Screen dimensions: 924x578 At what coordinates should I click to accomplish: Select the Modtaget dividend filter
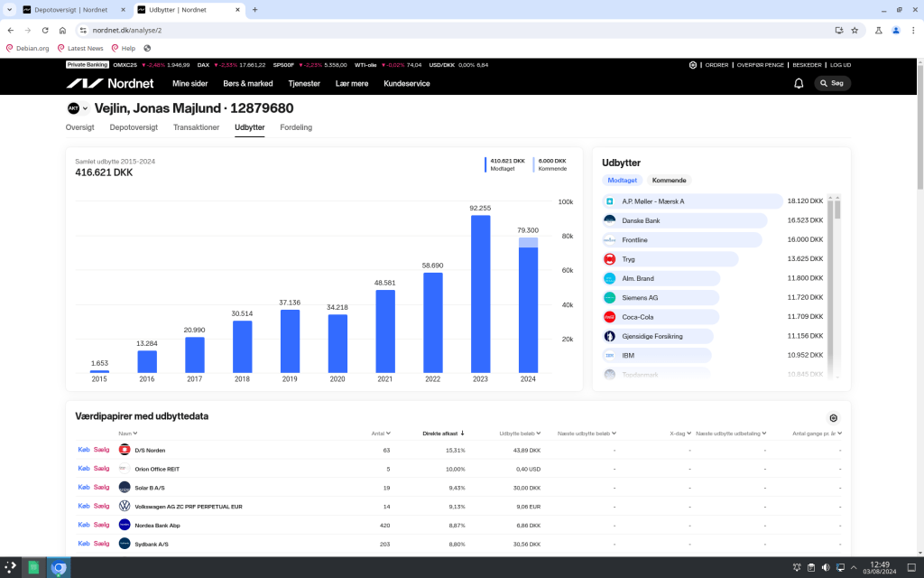coord(622,181)
